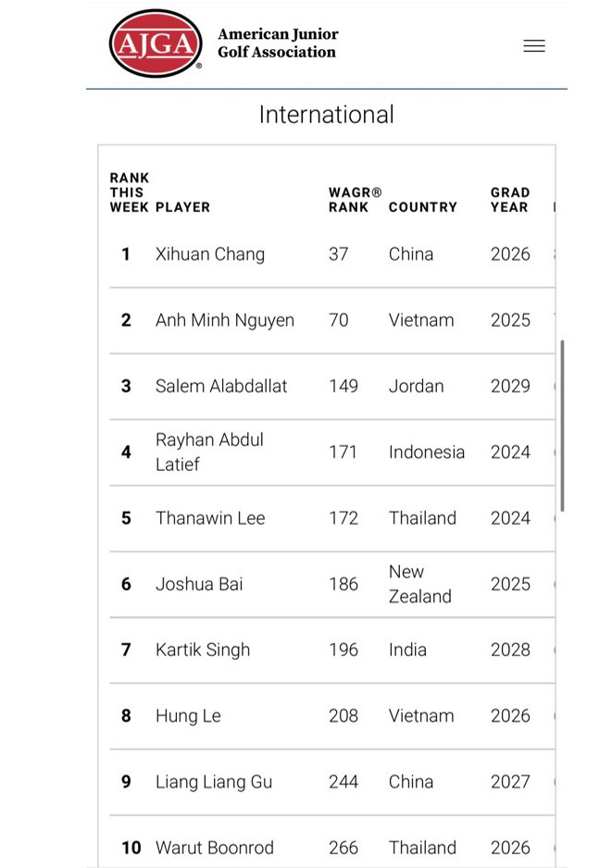Image resolution: width=612 pixels, height=868 pixels.
Task: Click the International section heading
Action: (x=326, y=115)
